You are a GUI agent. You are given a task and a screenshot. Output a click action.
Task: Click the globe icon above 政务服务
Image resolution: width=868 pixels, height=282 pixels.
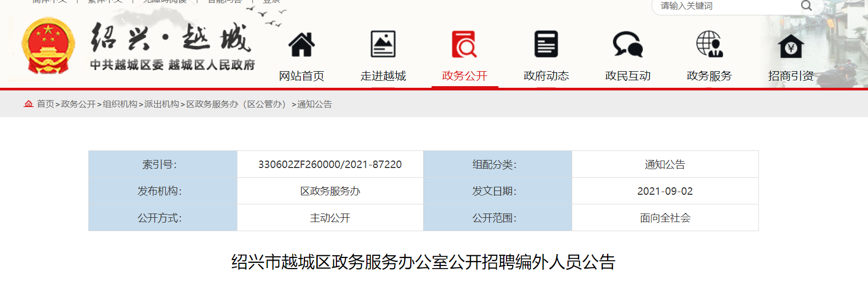pos(709,44)
